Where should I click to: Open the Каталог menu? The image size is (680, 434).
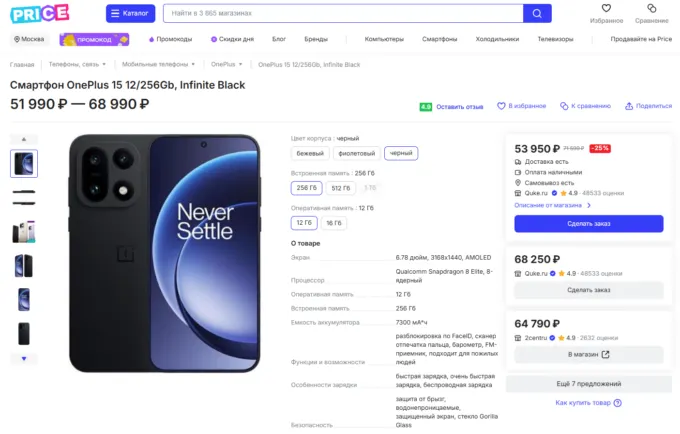(x=130, y=13)
